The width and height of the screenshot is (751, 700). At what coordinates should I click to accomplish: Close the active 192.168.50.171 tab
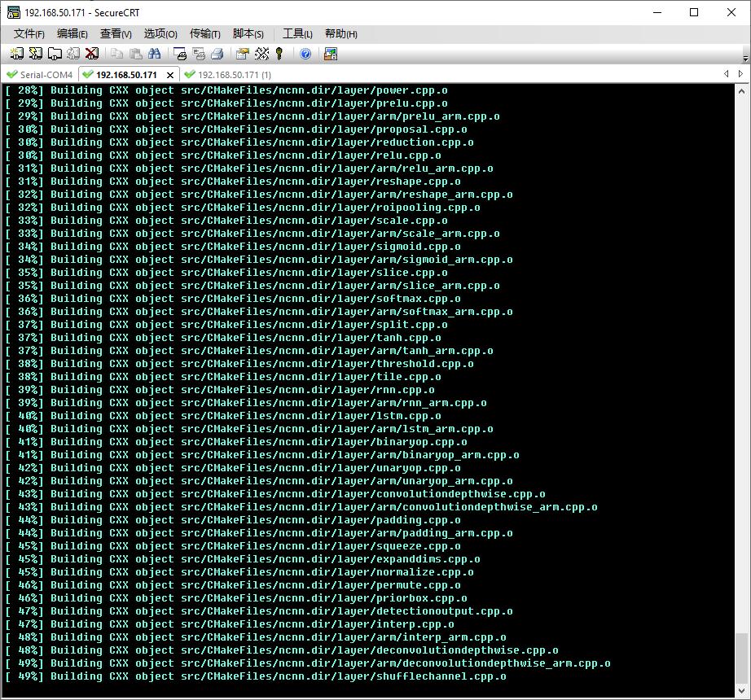click(170, 75)
